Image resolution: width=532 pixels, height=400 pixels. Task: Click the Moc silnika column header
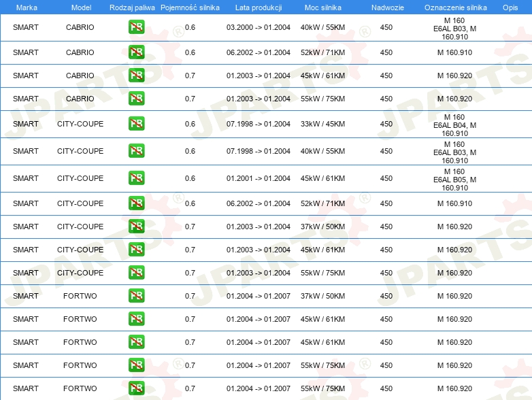(323, 7)
